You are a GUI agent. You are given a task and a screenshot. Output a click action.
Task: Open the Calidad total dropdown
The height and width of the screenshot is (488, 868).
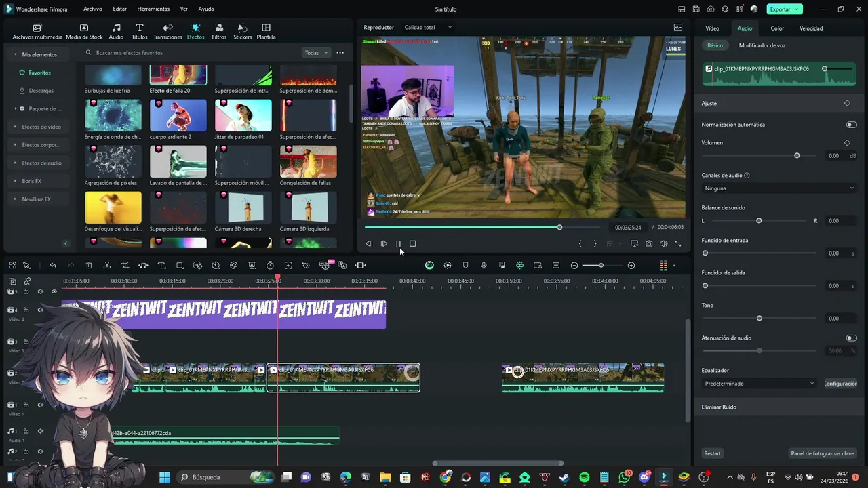click(428, 28)
